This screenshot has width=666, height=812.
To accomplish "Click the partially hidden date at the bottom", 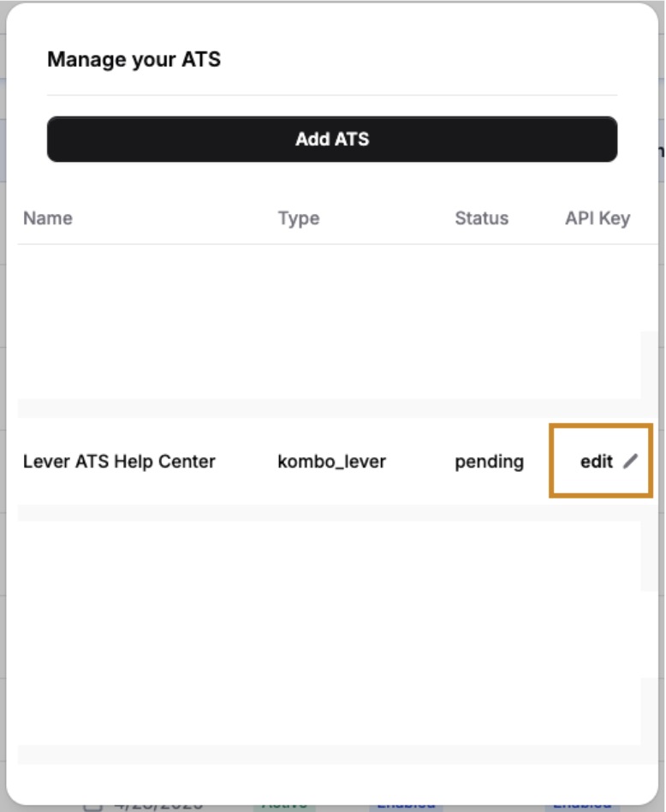I will [x=158, y=807].
